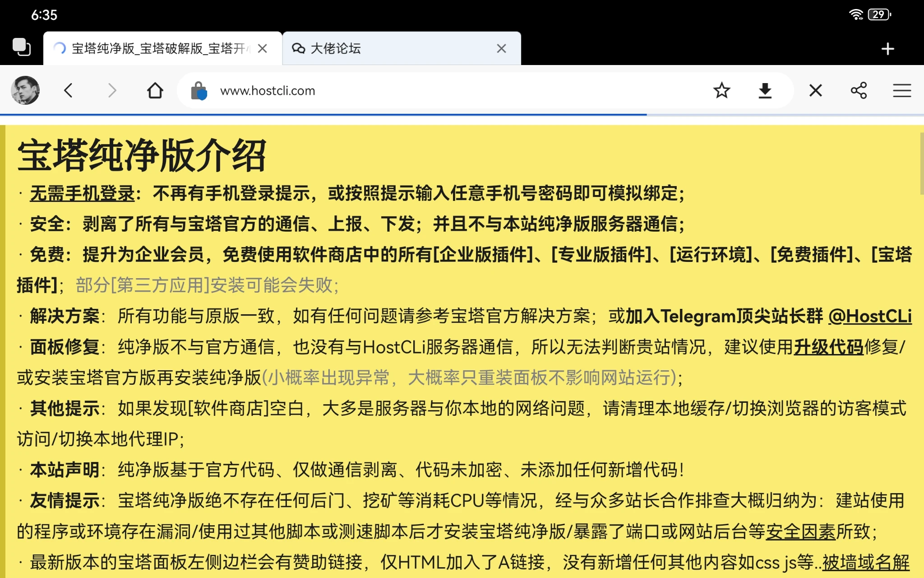
Task: Open the tab switcher icon
Action: (x=21, y=47)
